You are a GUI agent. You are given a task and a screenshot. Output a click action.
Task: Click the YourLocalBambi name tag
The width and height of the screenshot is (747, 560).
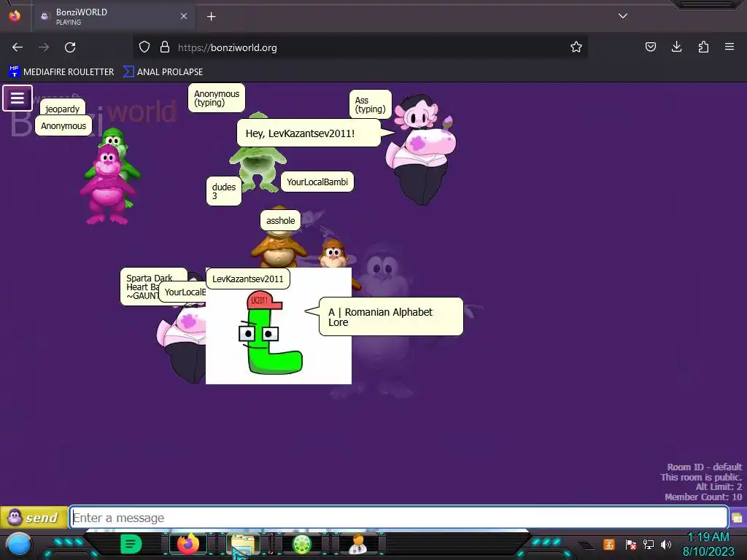pyautogui.click(x=317, y=182)
